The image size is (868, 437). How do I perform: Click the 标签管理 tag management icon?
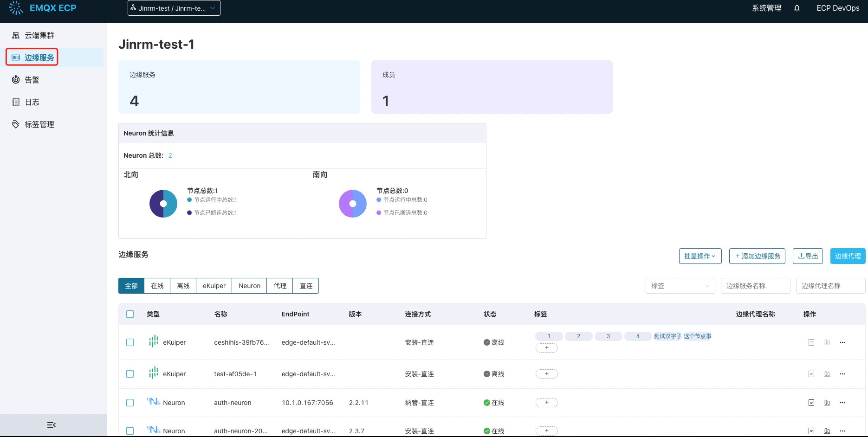pos(15,124)
